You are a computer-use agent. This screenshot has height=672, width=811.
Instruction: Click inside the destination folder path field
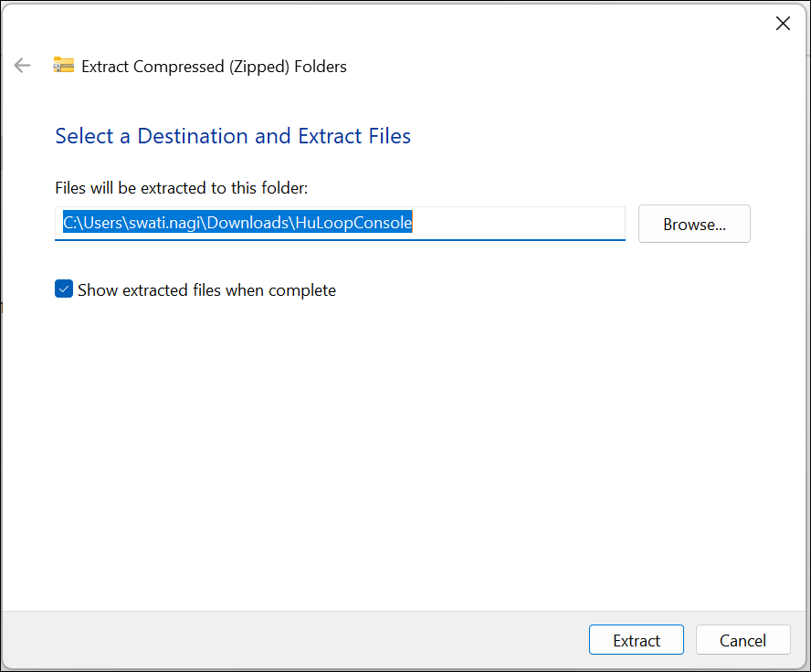pyautogui.click(x=338, y=223)
